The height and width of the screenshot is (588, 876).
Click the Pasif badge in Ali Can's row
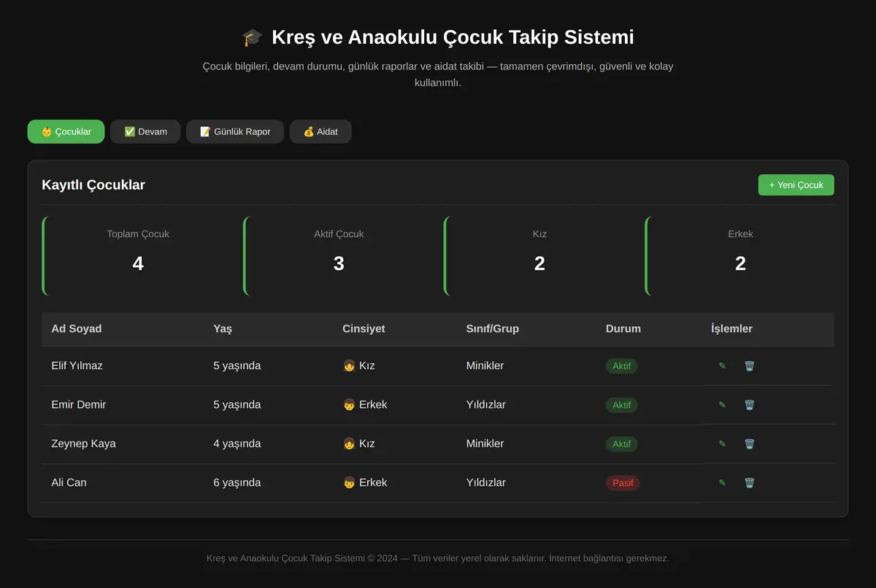point(623,483)
